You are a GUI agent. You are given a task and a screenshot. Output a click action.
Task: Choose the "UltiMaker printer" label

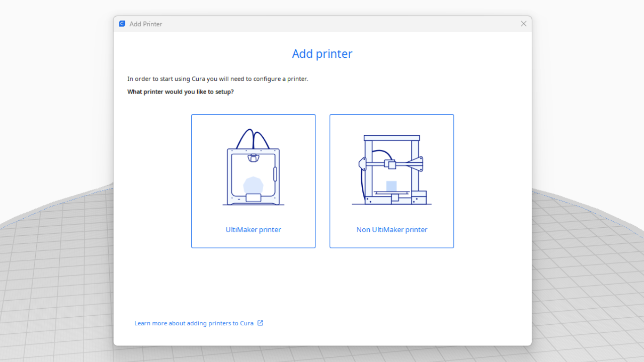[253, 230]
